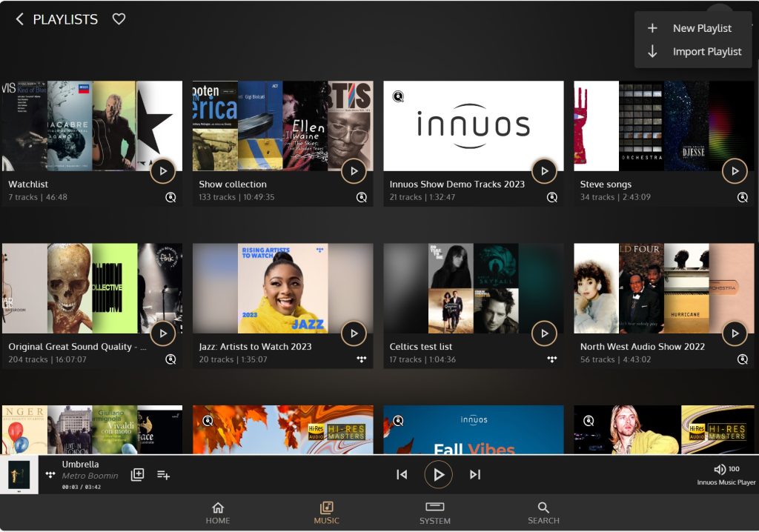This screenshot has height=532, width=759.
Task: Skip to the previous track
Action: 402,474
